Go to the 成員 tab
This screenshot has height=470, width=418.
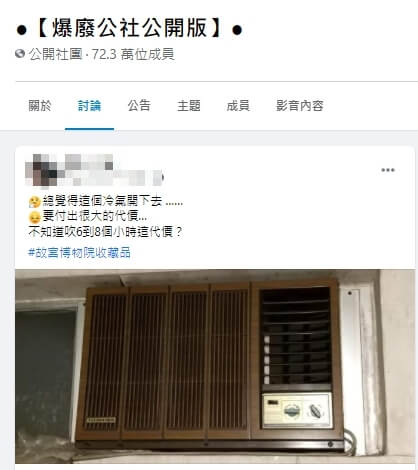pyautogui.click(x=238, y=106)
